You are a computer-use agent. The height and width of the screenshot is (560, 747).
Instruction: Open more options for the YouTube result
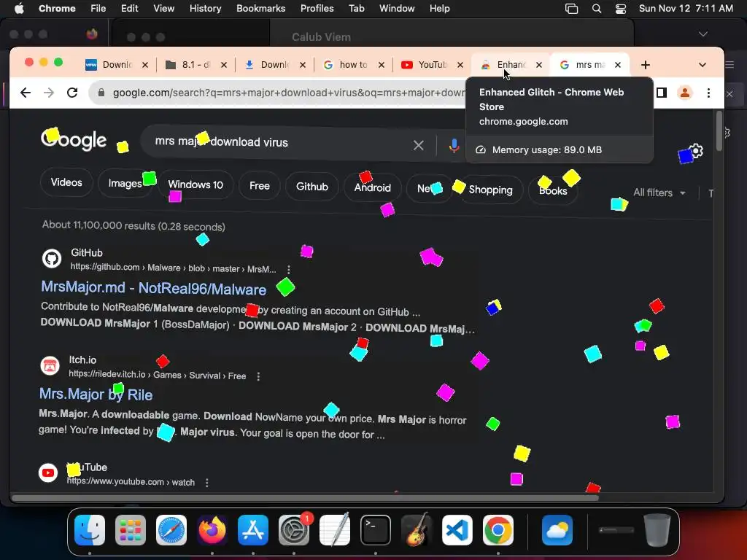206,483
